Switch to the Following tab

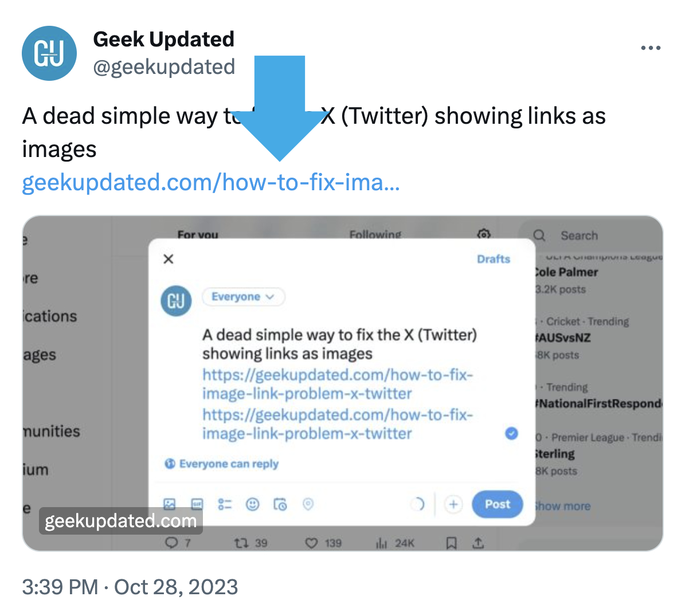coord(375,234)
